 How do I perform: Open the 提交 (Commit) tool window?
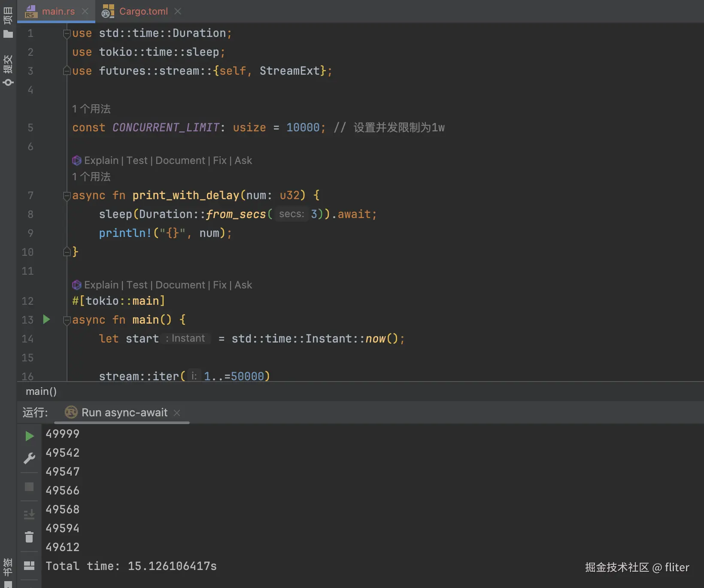click(8, 70)
